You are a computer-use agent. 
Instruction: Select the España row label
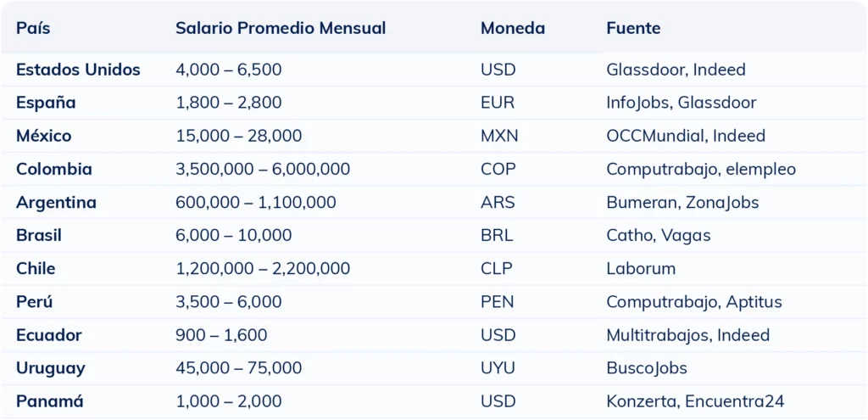(x=46, y=103)
